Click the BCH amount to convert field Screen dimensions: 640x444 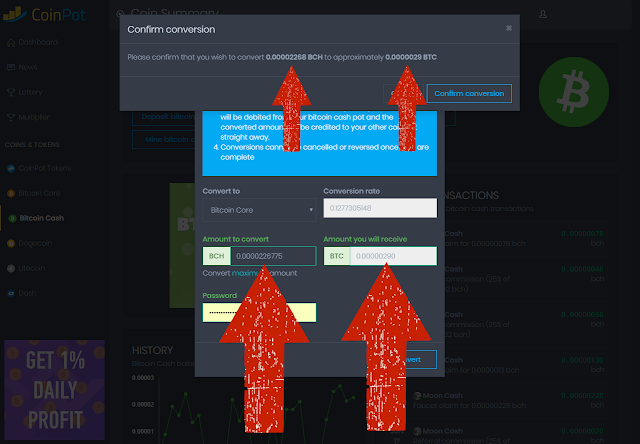273,256
